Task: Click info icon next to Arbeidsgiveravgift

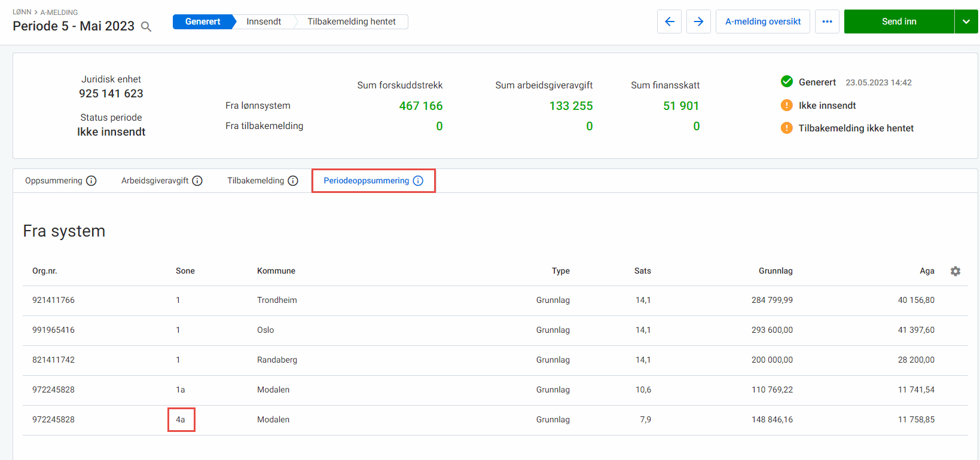Action: pos(197,181)
